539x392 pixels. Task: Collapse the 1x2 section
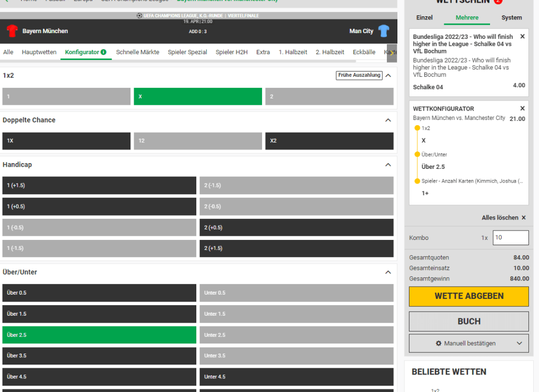(388, 75)
